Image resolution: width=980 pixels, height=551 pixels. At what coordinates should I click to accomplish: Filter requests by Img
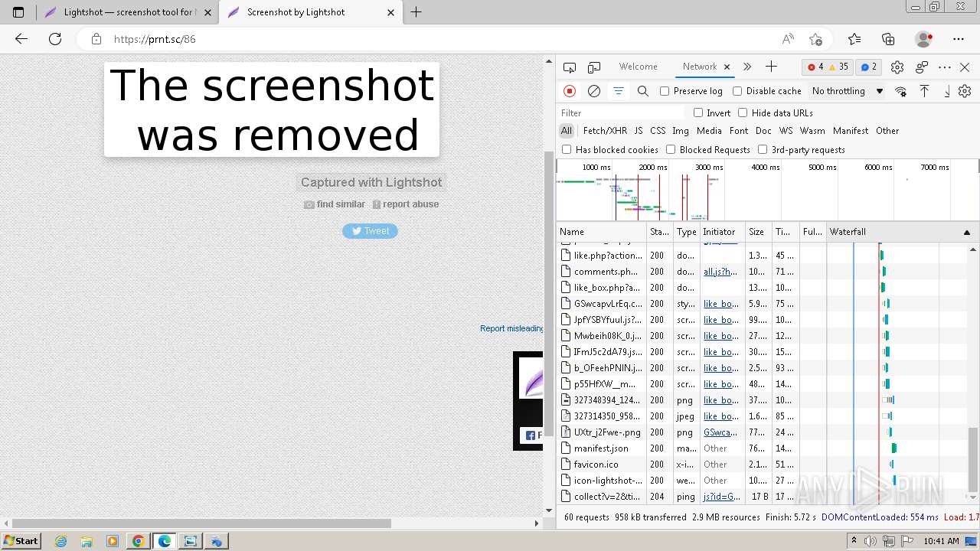pyautogui.click(x=681, y=131)
